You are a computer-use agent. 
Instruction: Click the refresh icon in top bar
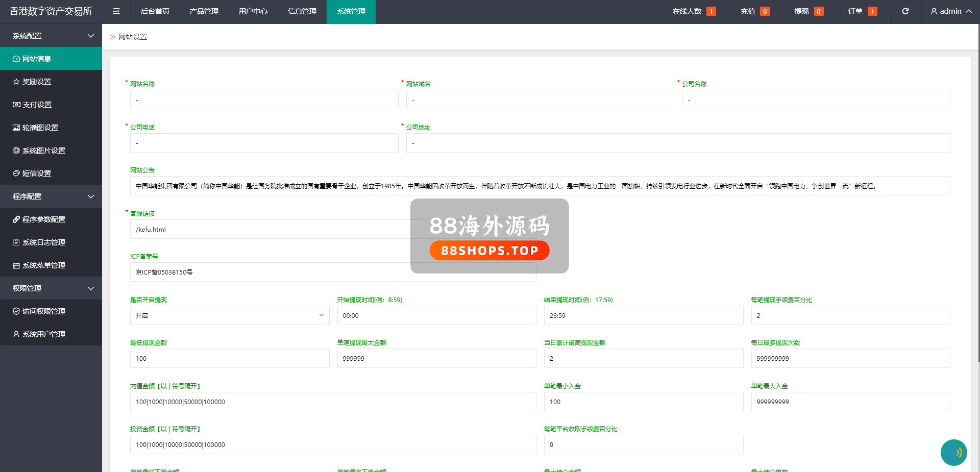pos(905,11)
